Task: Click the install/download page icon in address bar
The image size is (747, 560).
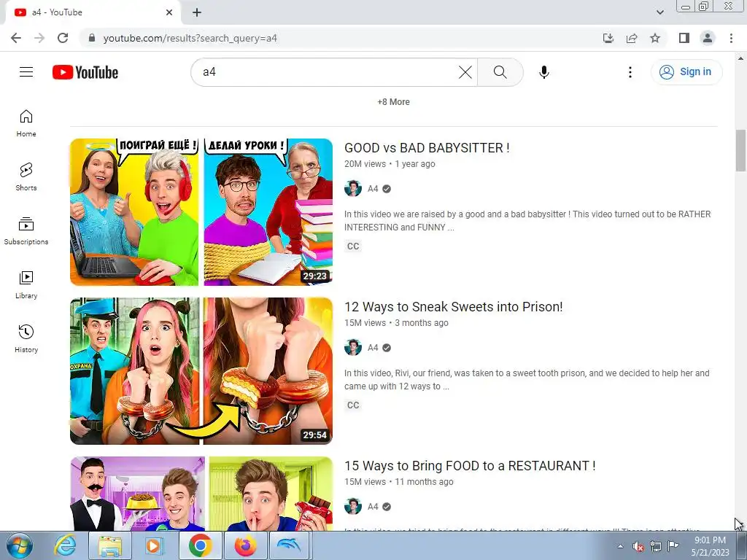Action: point(608,38)
